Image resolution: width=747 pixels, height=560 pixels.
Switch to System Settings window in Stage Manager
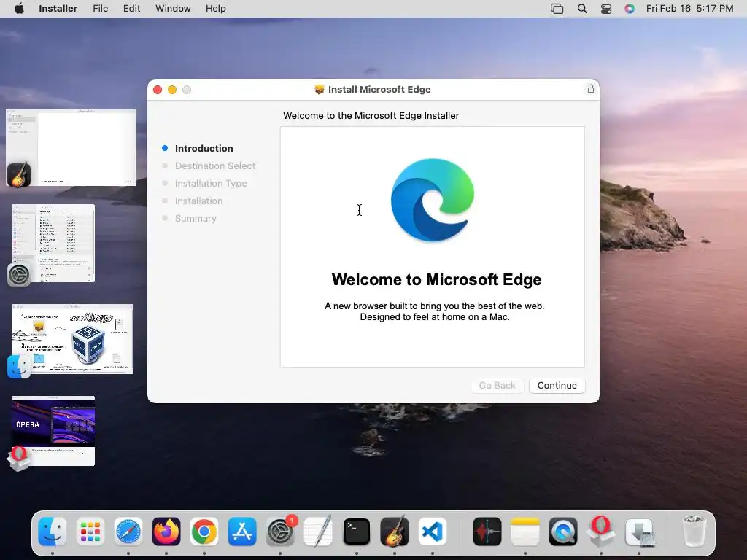pyautogui.click(x=53, y=244)
